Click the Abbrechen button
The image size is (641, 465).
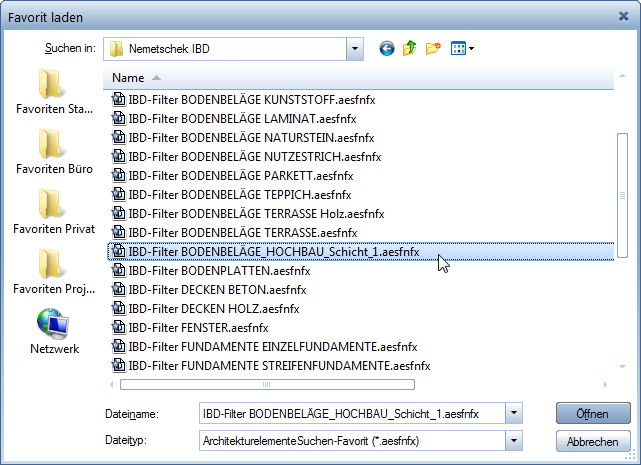593,441
